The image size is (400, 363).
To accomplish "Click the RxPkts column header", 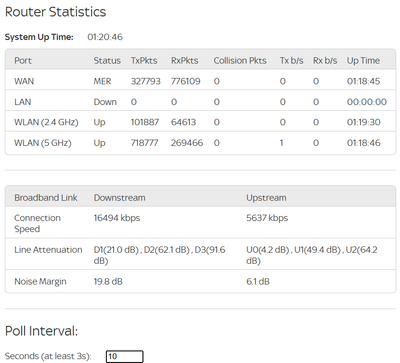I will pos(185,61).
